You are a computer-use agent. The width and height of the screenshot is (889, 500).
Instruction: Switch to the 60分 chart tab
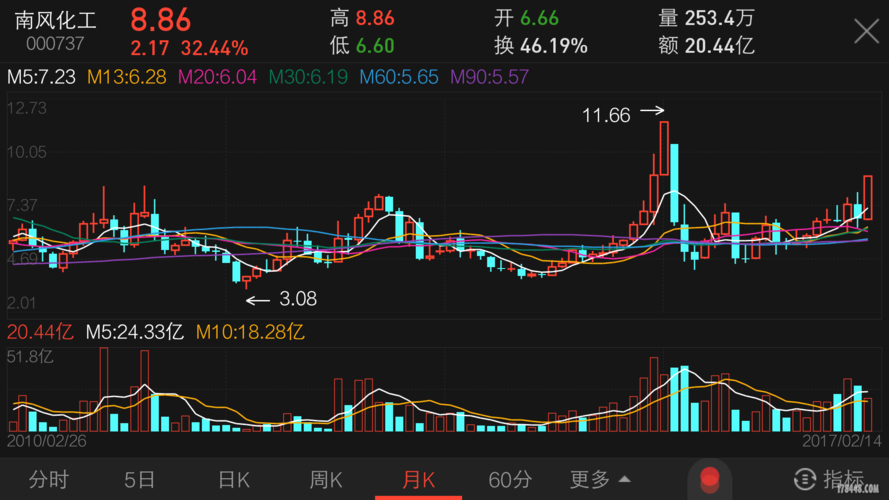click(x=510, y=480)
